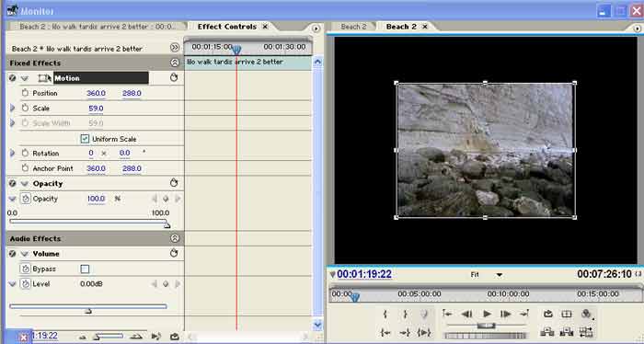Go to the Out point
This screenshot has width=644, height=344.
[x=405, y=332]
